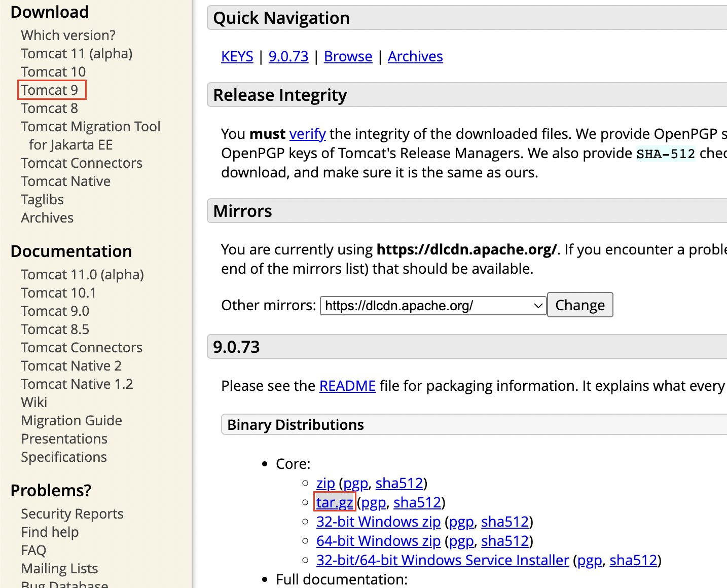Open Tomcat Native 1.2 documentation
Screen dimensions: 727x588
coord(77,384)
